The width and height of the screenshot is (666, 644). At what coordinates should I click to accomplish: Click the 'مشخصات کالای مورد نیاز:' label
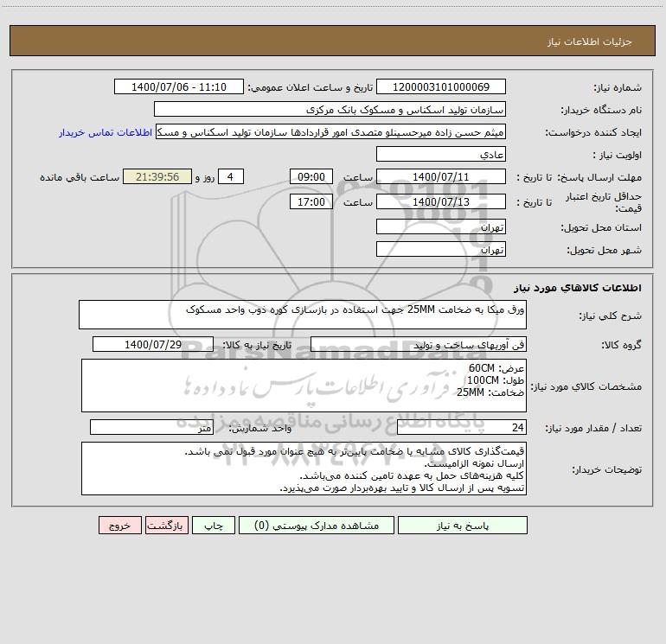click(586, 386)
